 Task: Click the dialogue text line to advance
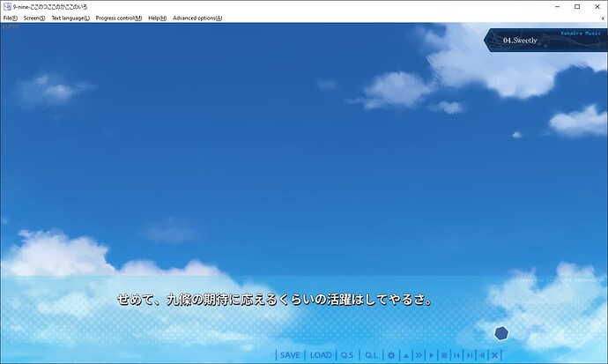pyautogui.click(x=275, y=300)
